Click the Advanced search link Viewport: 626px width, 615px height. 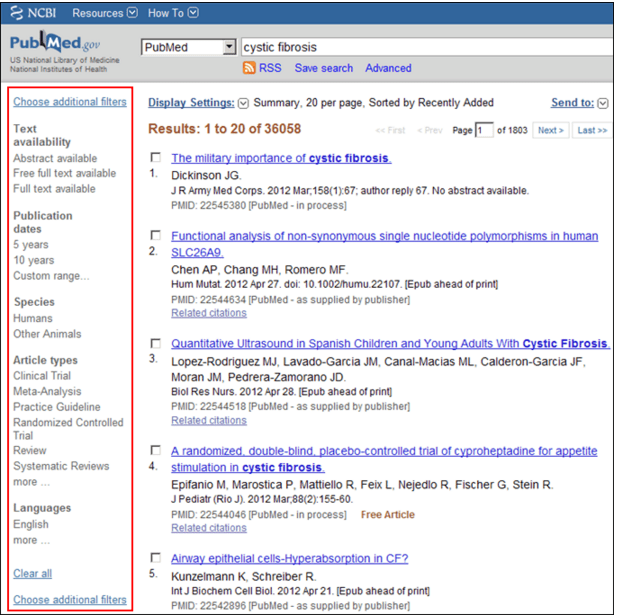tap(388, 68)
